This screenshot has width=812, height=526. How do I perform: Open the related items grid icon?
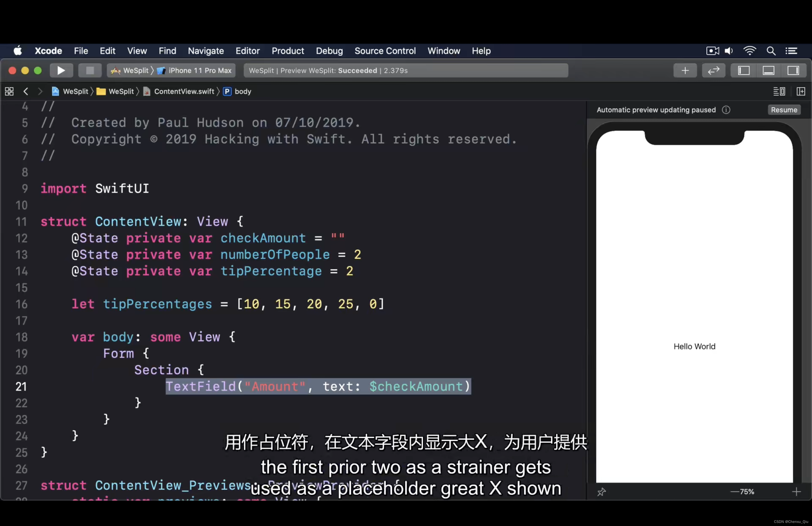[x=9, y=91]
